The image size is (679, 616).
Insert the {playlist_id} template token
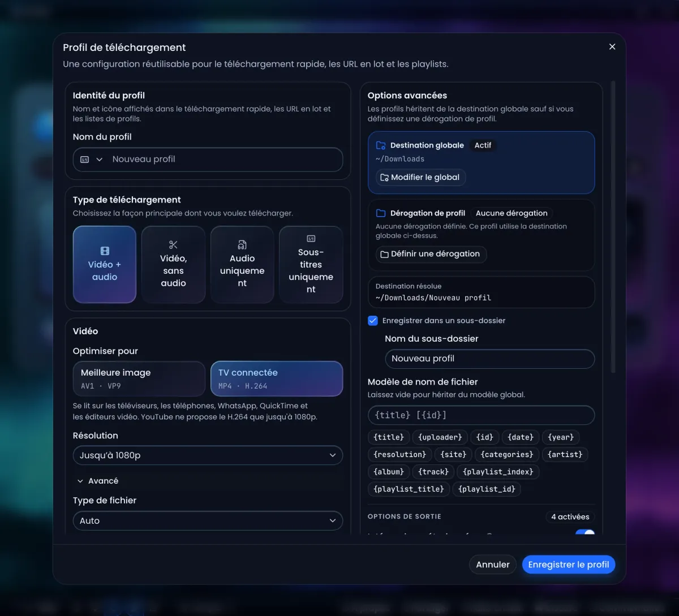pos(487,489)
